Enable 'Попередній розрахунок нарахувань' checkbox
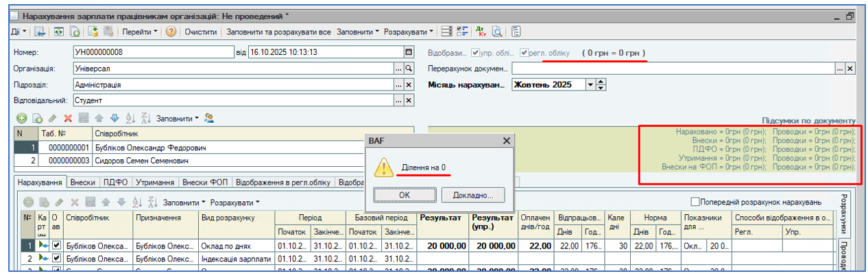 (695, 202)
